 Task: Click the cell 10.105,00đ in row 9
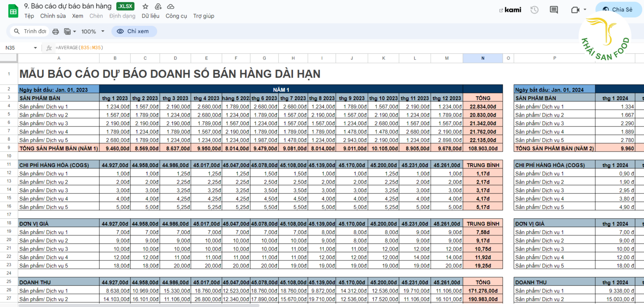384,148
